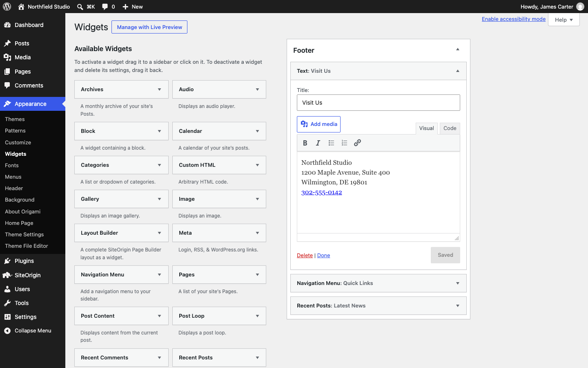Click the New plus icon

click(x=125, y=7)
